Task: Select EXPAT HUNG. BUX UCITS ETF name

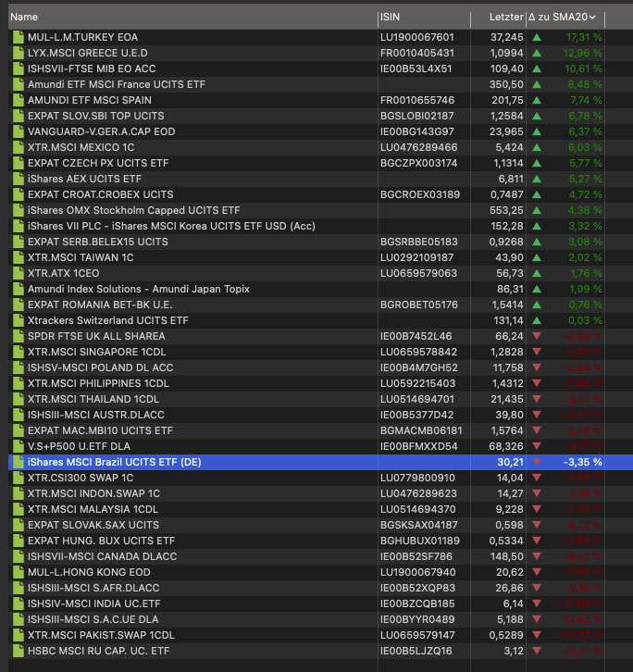Action: pos(102,541)
